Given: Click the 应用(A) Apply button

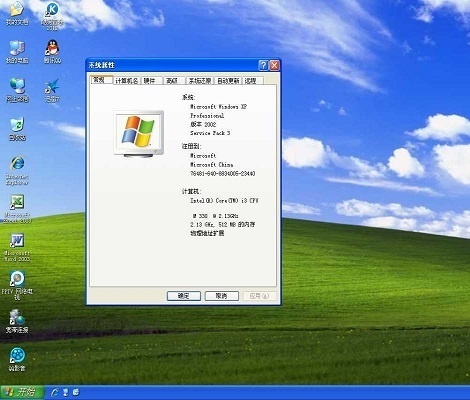Looking at the screenshot, I should 259,296.
